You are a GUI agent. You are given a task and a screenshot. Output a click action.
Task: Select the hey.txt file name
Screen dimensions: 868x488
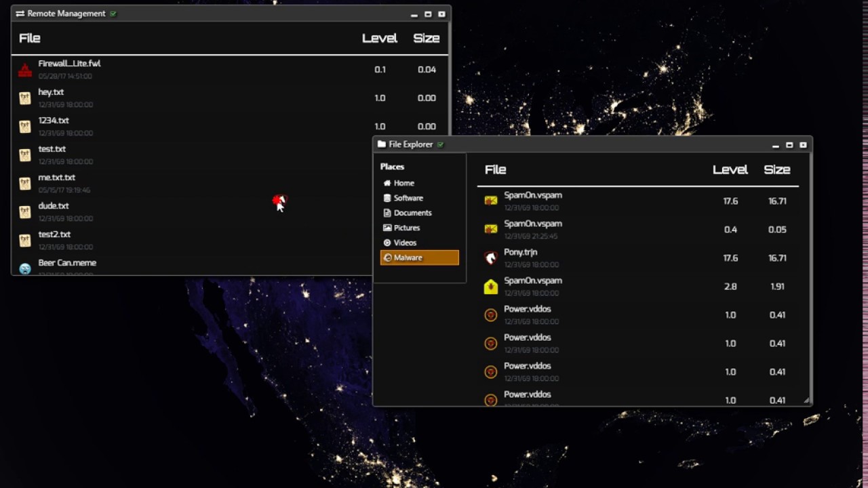point(52,92)
